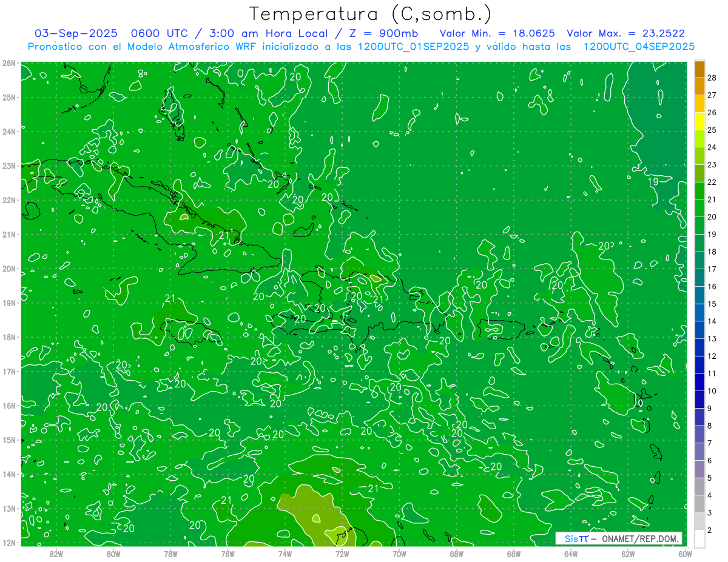
Task: Click the "1200UTC_04SEP2025" valid-until time text
Action: point(639,46)
